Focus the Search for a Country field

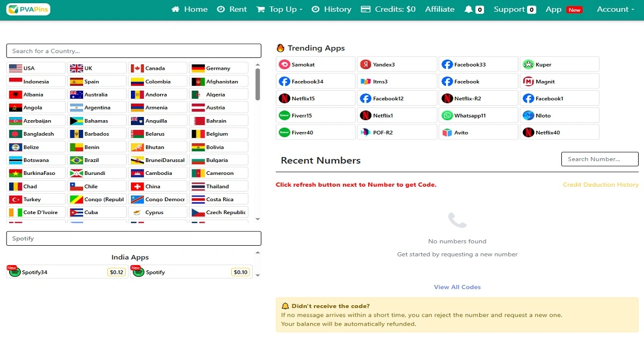tap(134, 51)
